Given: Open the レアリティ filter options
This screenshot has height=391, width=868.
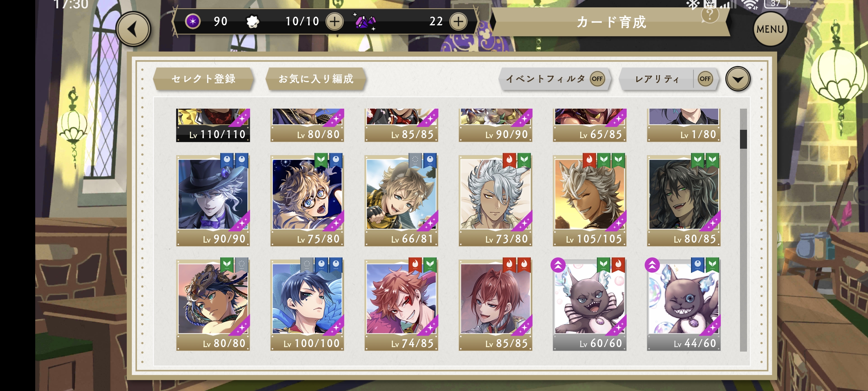Looking at the screenshot, I should click(x=656, y=79).
